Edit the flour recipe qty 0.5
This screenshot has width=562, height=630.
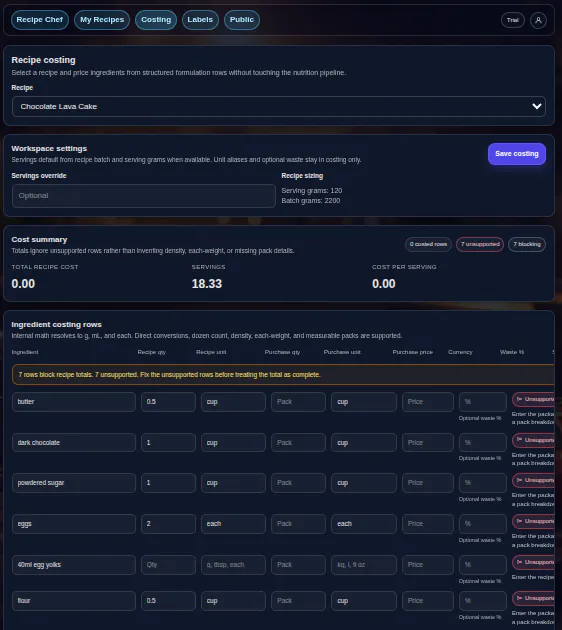[168, 601]
